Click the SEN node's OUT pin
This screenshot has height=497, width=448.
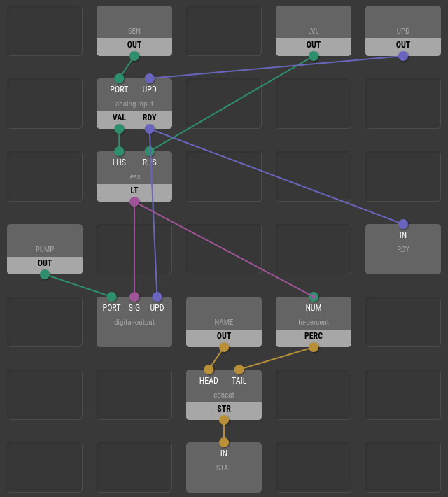pyautogui.click(x=134, y=56)
